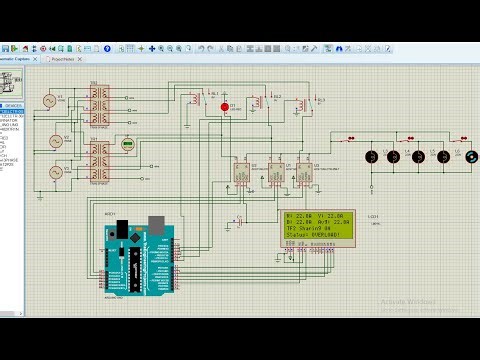Image resolution: width=480 pixels, height=360 pixels.
Task: Click the Zoom Out magnifier icon
Action: (x=170, y=49)
